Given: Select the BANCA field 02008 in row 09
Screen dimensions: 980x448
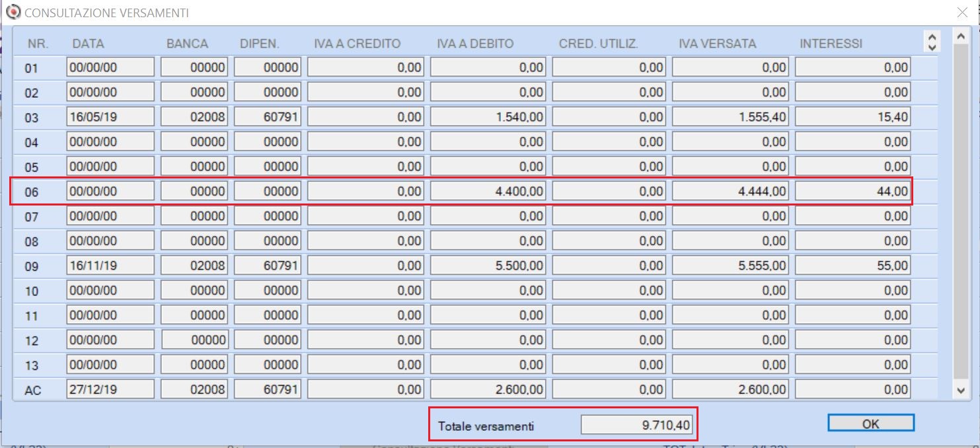Looking at the screenshot, I should click(x=194, y=266).
